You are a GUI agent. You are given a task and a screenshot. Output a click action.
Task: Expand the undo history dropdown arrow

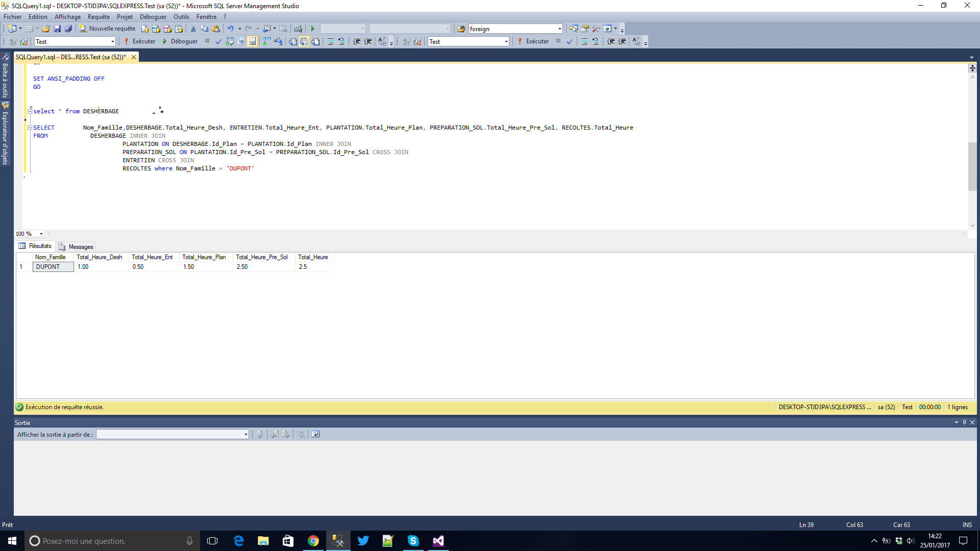coord(239,29)
